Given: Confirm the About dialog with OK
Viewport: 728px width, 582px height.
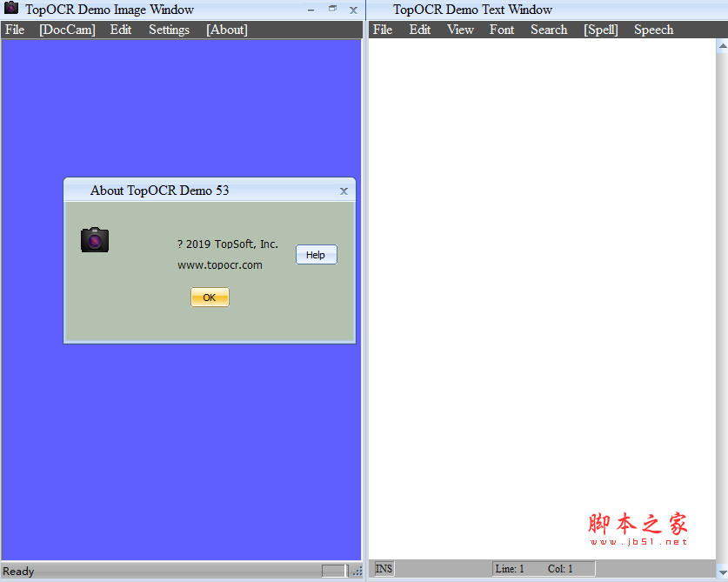Looking at the screenshot, I should point(210,298).
